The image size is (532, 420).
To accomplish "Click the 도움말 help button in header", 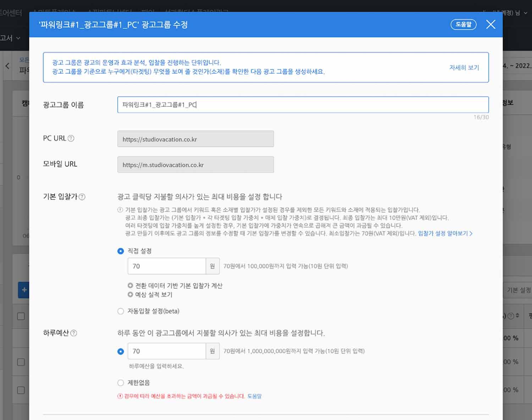I will pos(463,24).
